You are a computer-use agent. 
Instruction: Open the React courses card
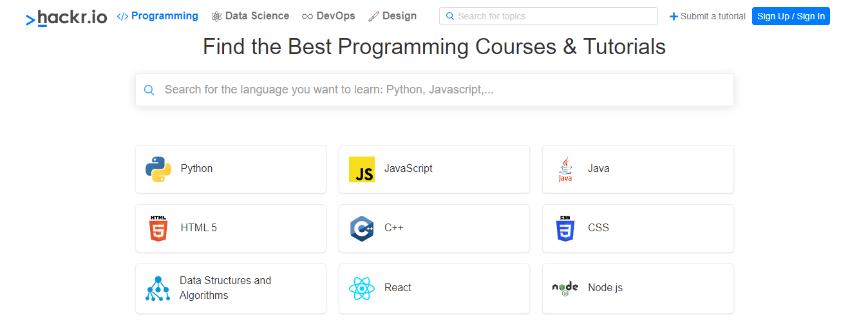coord(434,289)
